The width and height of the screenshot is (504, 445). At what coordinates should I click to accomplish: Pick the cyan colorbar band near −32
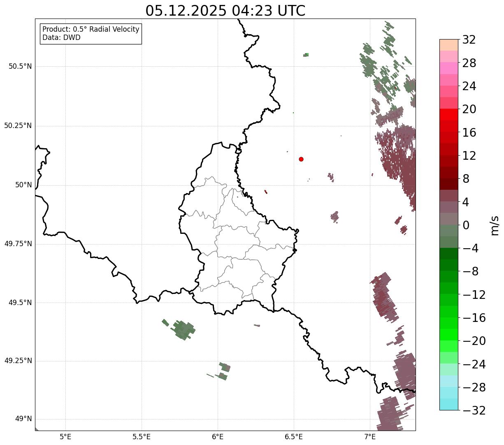(x=448, y=404)
